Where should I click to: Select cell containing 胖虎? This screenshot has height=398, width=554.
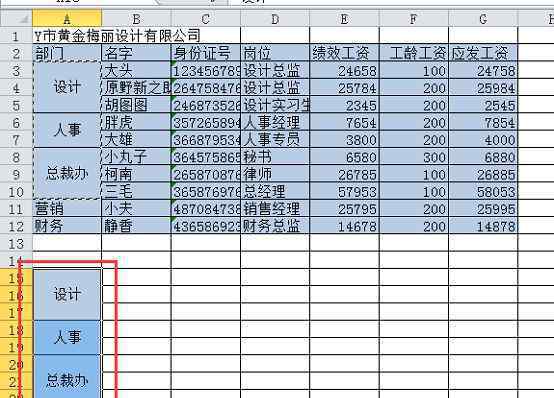(136, 122)
